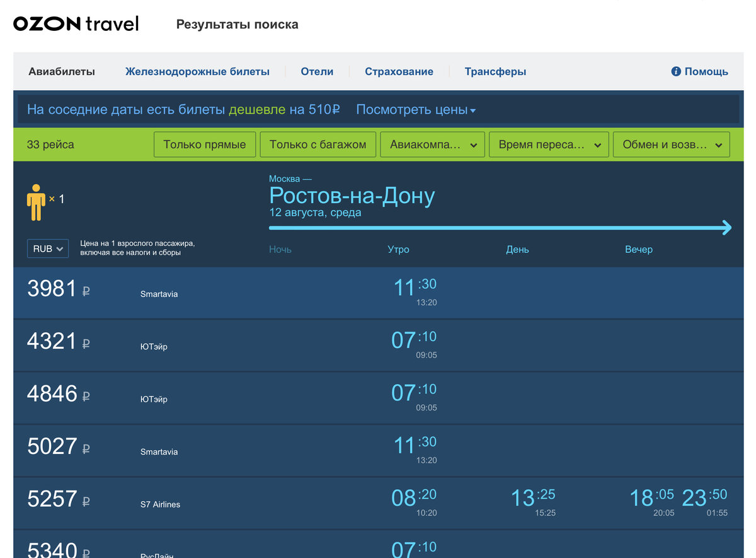Click the 33 рейса count label
This screenshot has width=756, height=558.
(50, 144)
